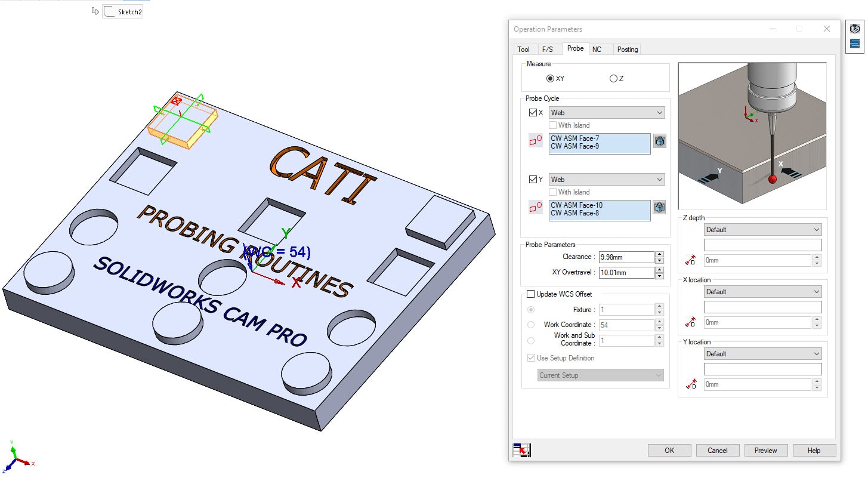The width and height of the screenshot is (868, 484).
Task: Click the Clearance input field
Action: [626, 257]
